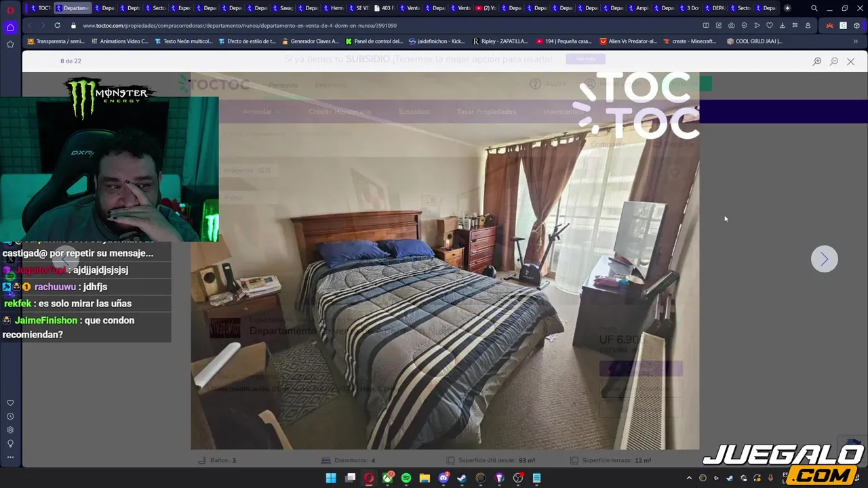The image size is (868, 488).
Task: Open the '194 | Pequeña casa...' bookmark
Action: tap(564, 41)
